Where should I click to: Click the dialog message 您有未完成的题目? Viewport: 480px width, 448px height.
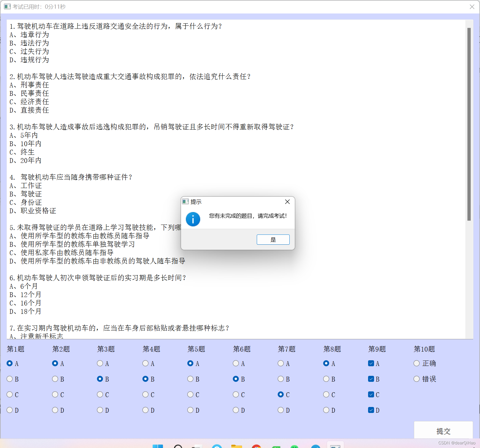click(x=248, y=216)
